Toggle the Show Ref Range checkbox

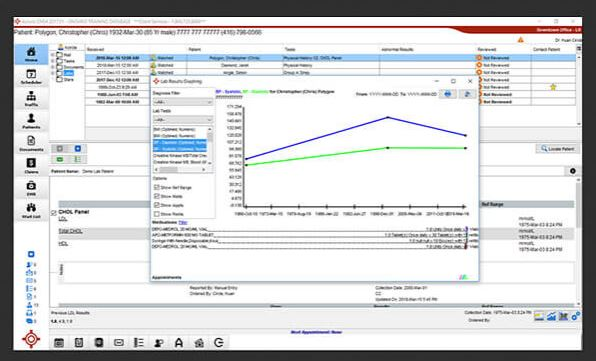[x=157, y=187]
